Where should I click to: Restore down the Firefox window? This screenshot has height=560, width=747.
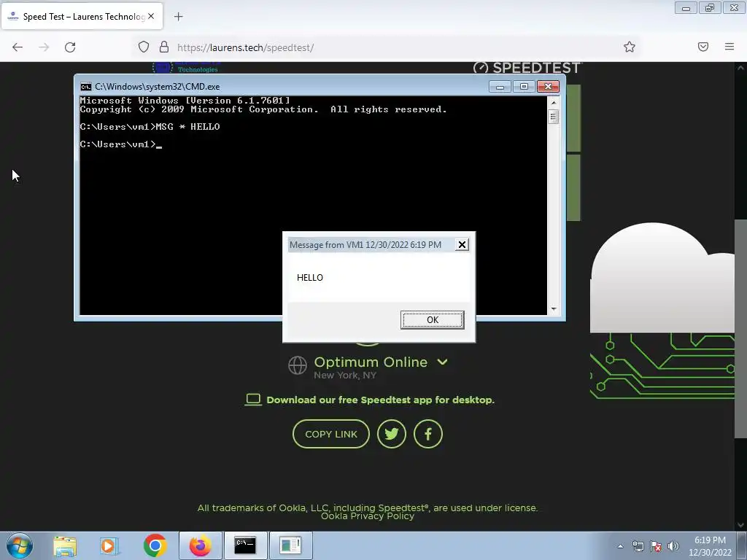[710, 8]
